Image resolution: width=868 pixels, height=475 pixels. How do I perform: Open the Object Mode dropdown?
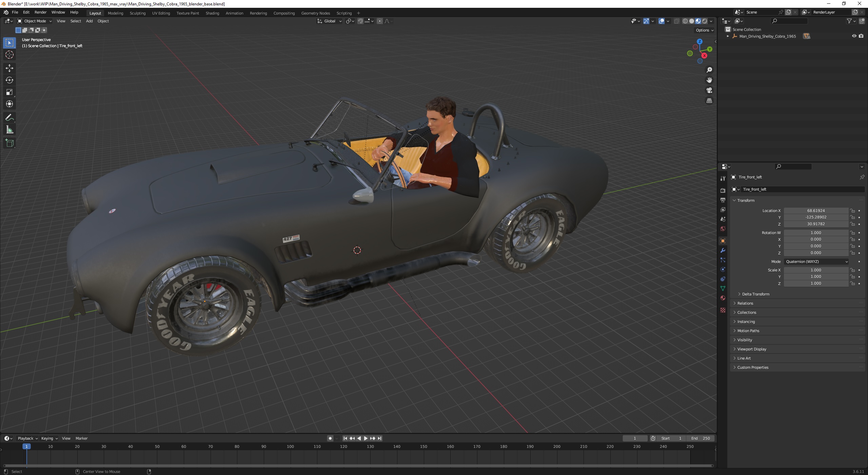35,21
